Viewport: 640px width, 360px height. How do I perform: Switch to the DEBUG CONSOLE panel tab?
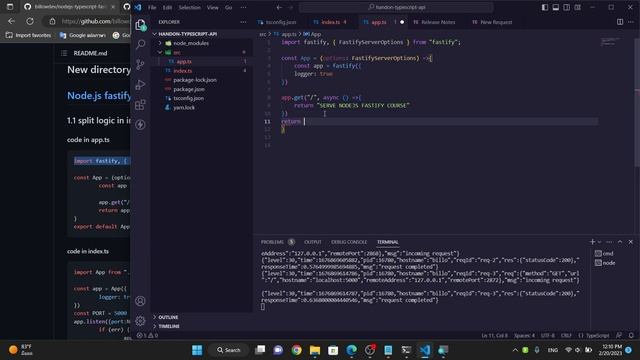tap(349, 242)
